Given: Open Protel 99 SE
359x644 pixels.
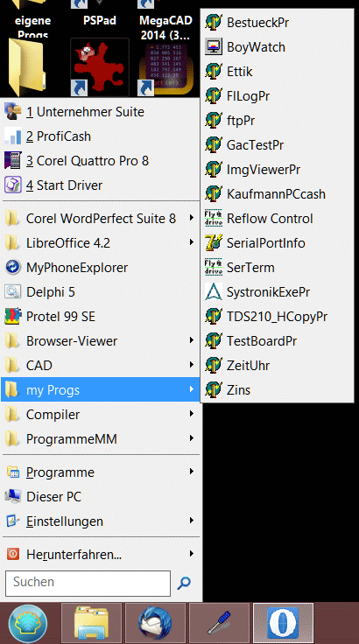Looking at the screenshot, I should 101,316.
